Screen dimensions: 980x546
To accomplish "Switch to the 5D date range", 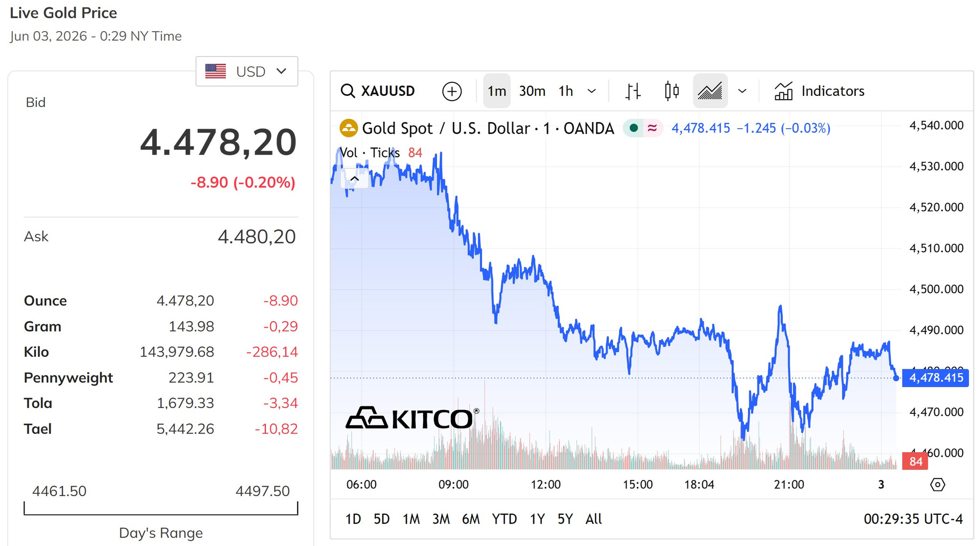I will pyautogui.click(x=381, y=519).
